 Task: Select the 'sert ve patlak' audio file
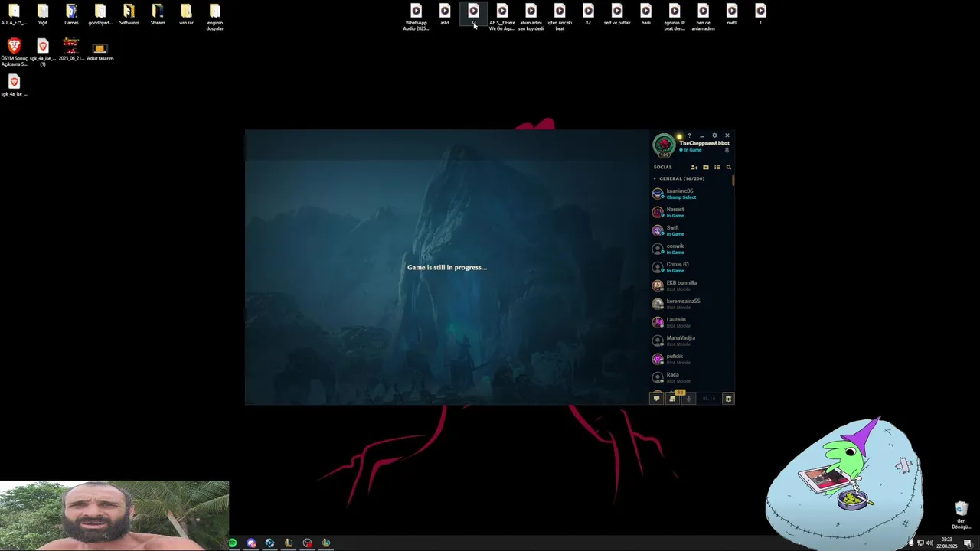pyautogui.click(x=617, y=15)
